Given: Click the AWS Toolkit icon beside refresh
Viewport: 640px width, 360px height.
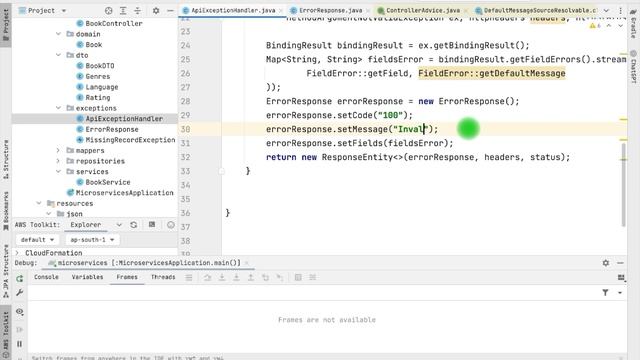Looking at the screenshot, I should (152, 225).
